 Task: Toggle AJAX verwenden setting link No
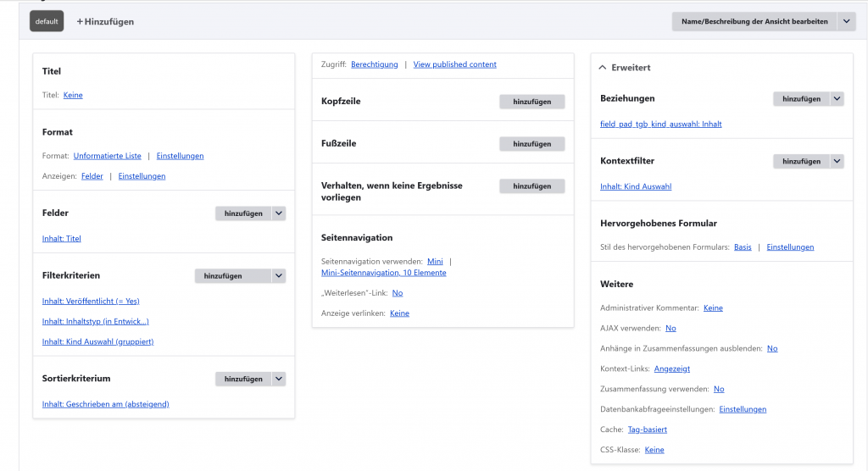(x=670, y=328)
